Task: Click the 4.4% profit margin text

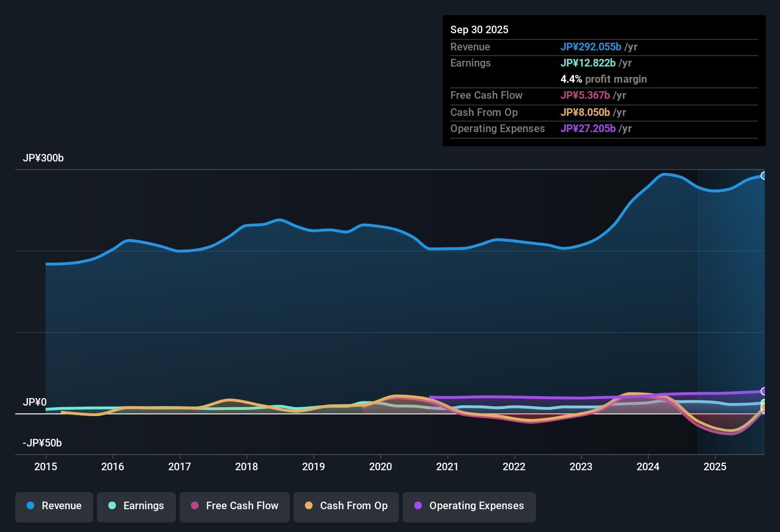Action: pos(604,79)
